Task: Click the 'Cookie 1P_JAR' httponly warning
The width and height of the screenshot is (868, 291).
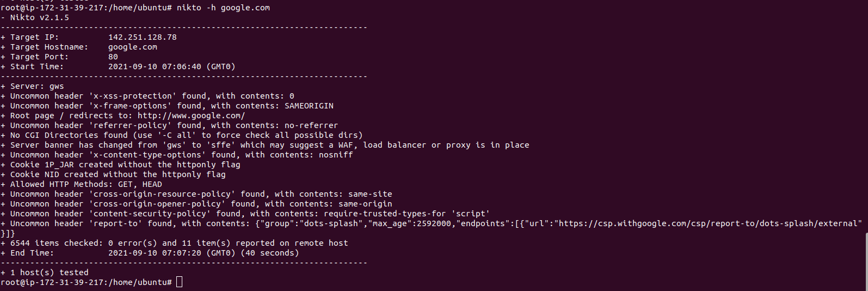Action: [x=120, y=165]
